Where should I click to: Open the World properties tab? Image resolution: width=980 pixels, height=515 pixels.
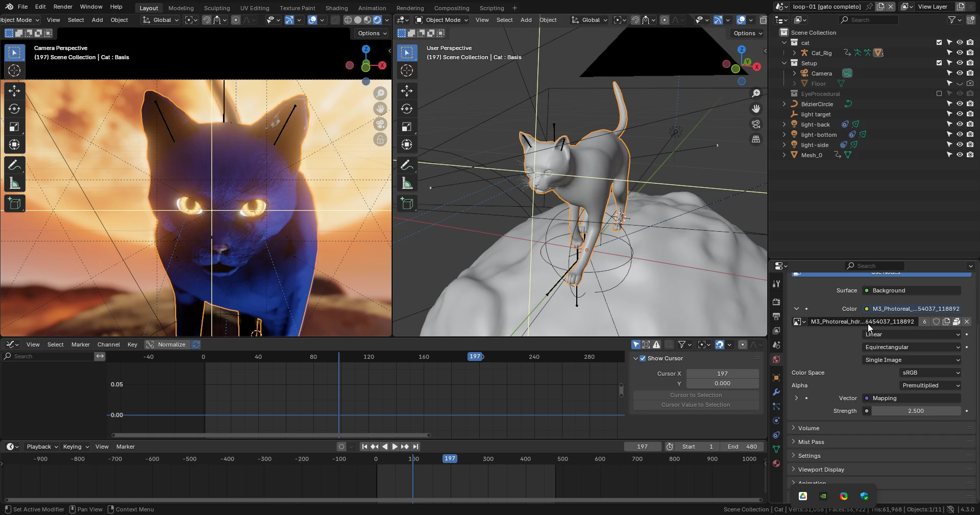[776, 359]
